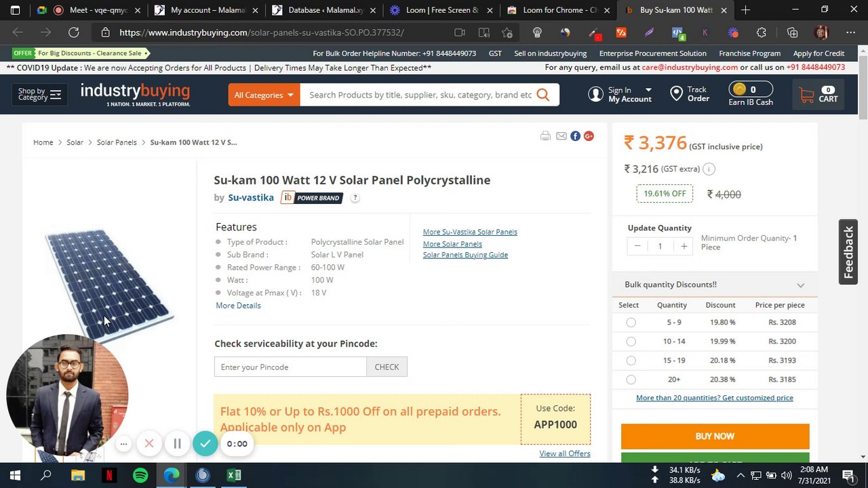Open Sign In My Account

(x=620, y=94)
